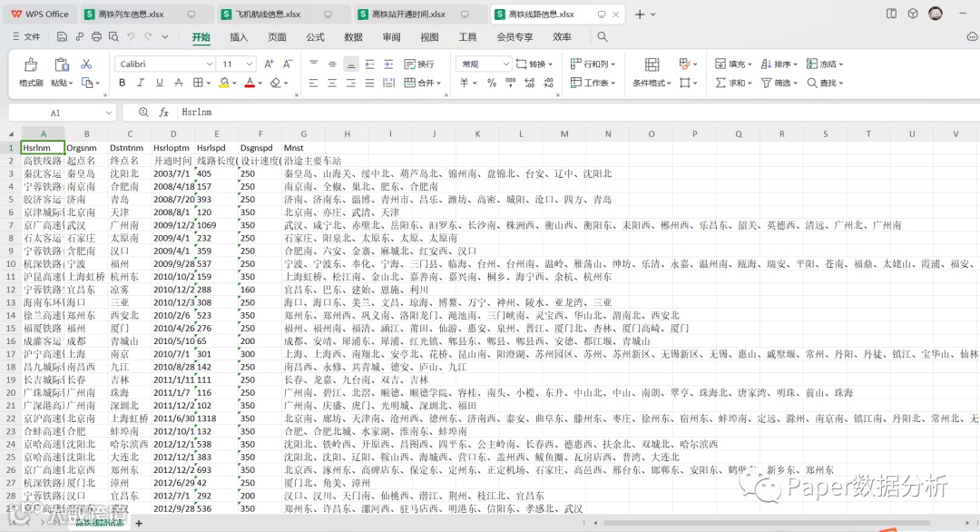Open the 视图 (View) ribbon tab
Screen dimensions: 980x532
pos(429,37)
